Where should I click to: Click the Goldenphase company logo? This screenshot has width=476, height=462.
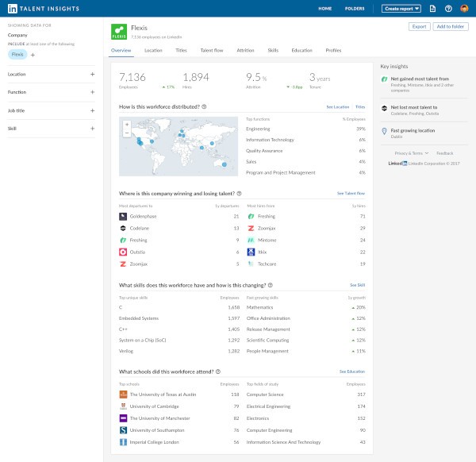123,216
